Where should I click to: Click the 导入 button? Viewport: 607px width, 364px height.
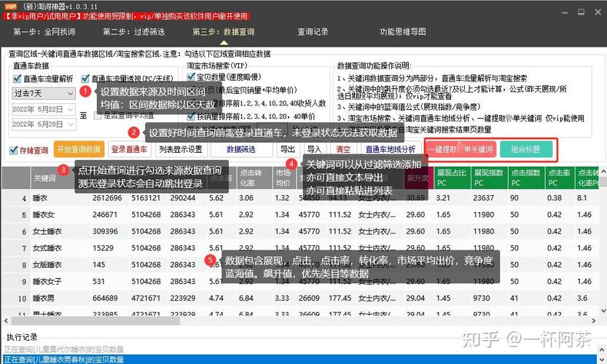(314, 149)
